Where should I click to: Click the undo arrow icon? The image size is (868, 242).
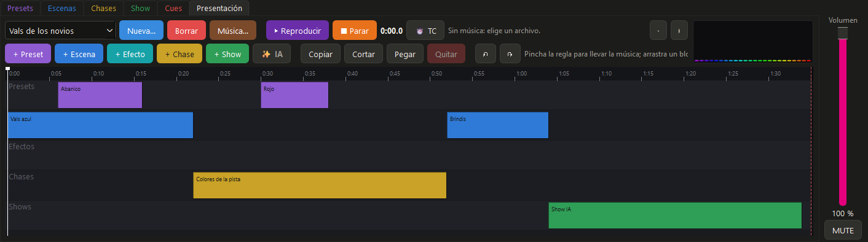point(486,54)
